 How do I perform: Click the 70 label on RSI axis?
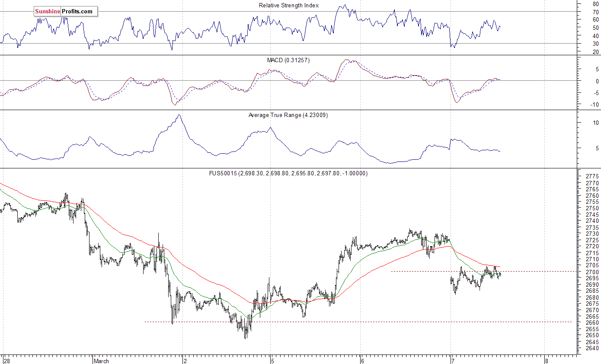pyautogui.click(x=596, y=12)
